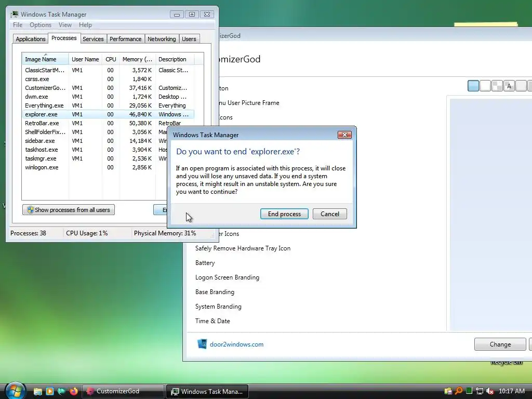
Task: Switch to CustomizerGod taskbar button
Action: [x=123, y=391]
